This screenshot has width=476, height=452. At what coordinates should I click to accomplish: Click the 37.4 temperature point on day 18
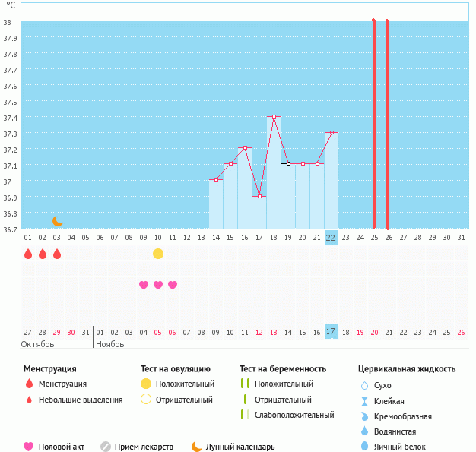274,117
